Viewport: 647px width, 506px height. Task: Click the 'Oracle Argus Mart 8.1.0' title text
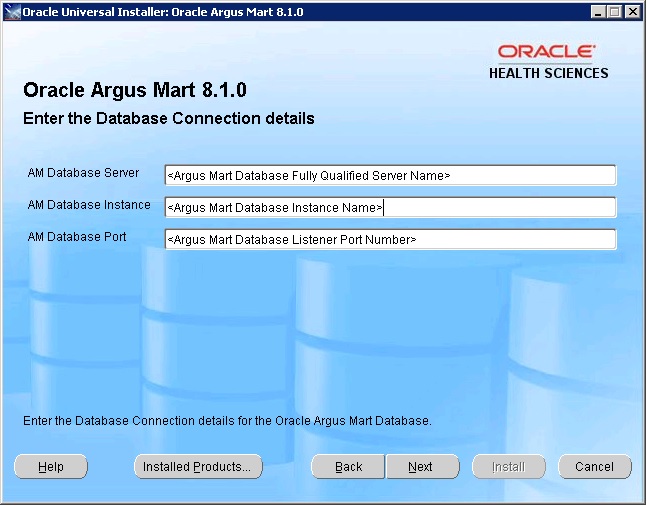click(135, 90)
